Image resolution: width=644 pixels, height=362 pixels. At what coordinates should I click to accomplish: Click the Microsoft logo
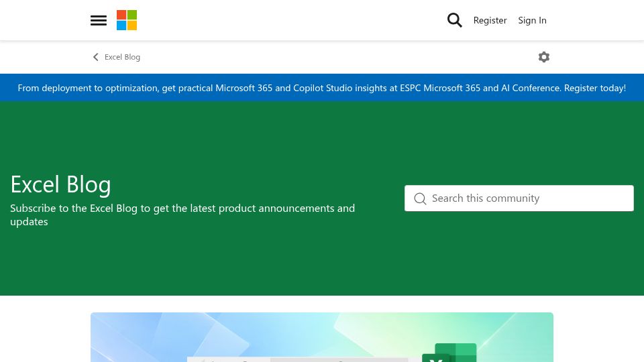click(127, 20)
